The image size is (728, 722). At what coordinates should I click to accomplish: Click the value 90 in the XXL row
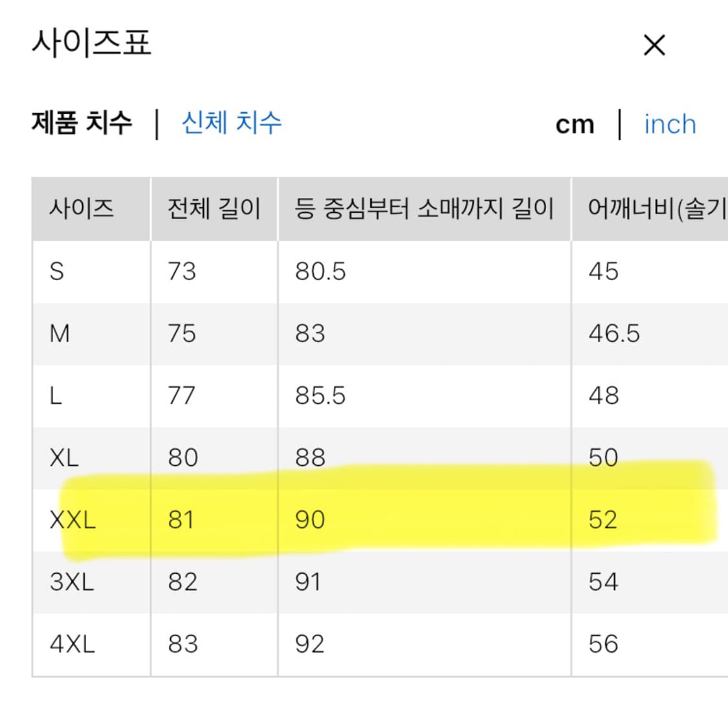(x=311, y=520)
